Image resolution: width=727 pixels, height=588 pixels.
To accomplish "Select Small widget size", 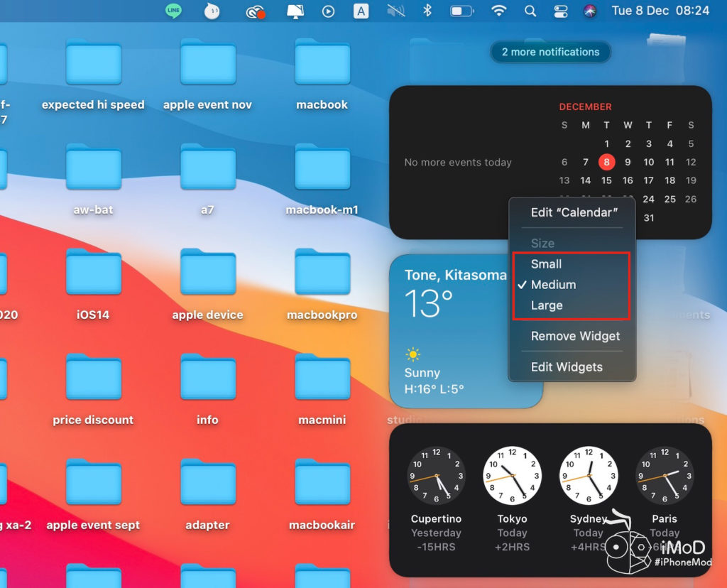I will coord(546,263).
